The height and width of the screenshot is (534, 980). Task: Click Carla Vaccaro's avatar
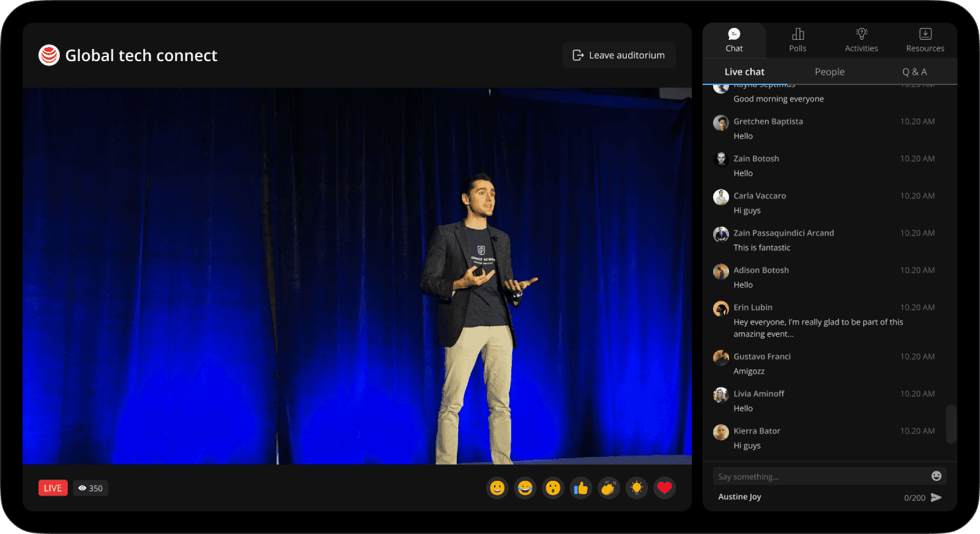tap(721, 197)
